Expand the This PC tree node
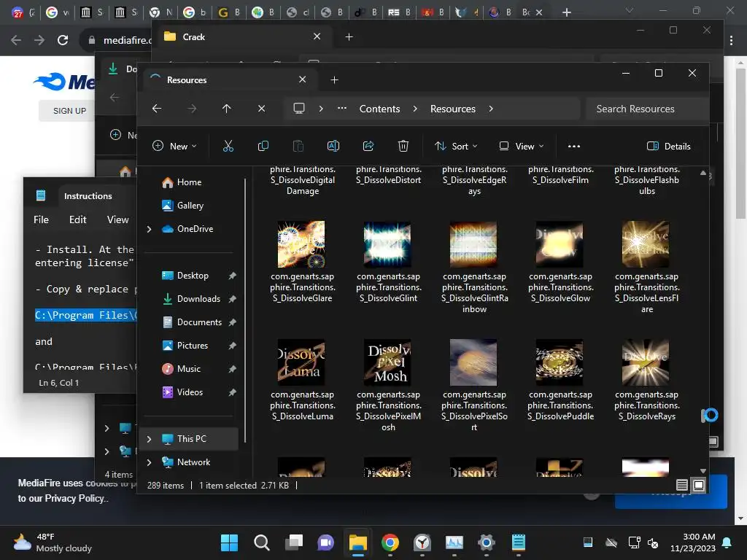Screen dimensions: 747x560 [150, 439]
